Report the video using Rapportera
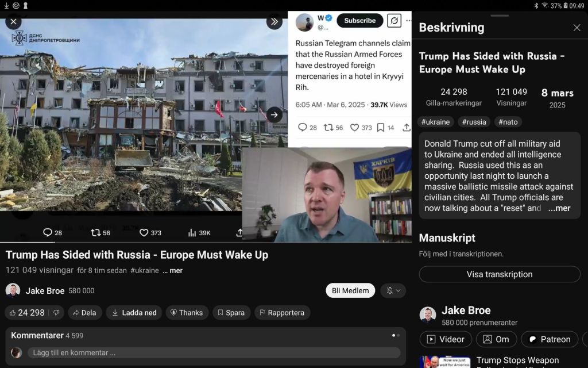Viewport: 588px width, 368px height. click(x=282, y=313)
